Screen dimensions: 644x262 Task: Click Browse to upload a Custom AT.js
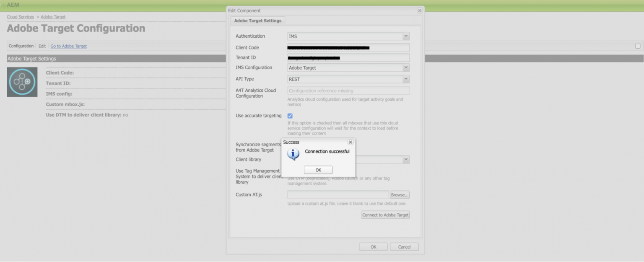(399, 195)
